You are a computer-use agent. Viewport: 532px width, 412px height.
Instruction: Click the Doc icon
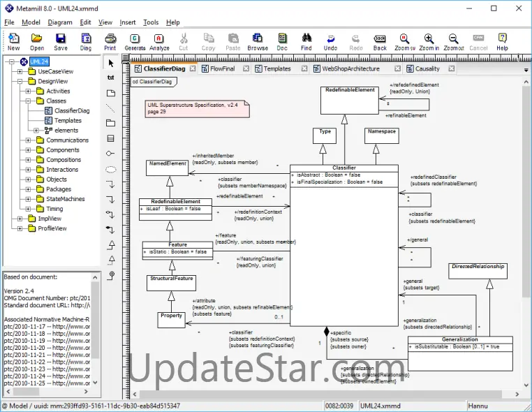click(282, 42)
